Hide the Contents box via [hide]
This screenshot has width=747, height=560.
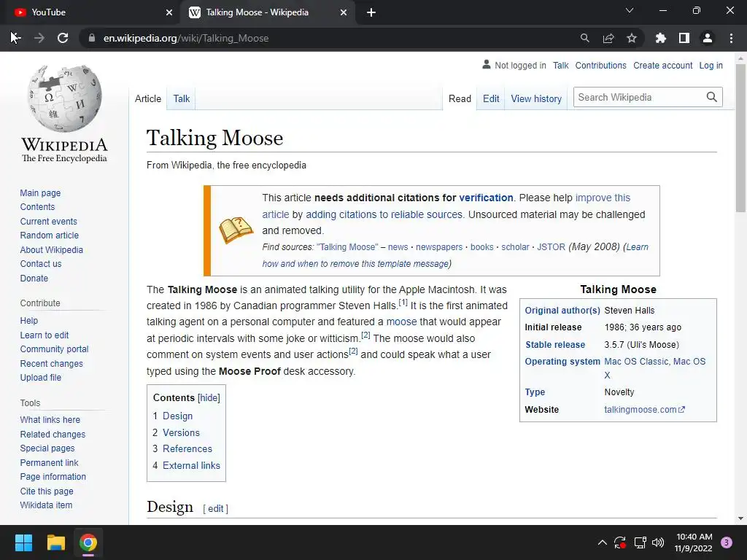209,397
